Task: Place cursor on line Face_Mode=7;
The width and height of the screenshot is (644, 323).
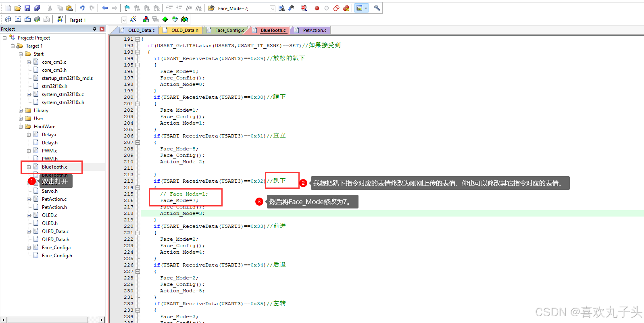Action: pos(179,200)
